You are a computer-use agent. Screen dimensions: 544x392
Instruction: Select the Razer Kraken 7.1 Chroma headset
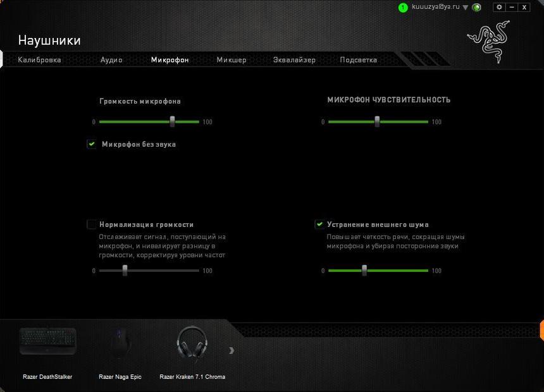(x=192, y=345)
